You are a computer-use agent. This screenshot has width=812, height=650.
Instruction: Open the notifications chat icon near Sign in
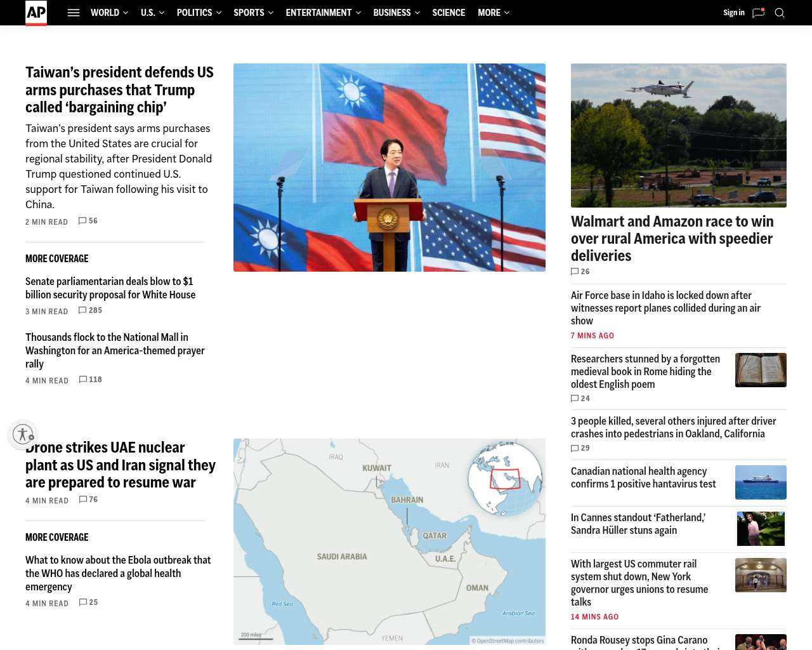point(758,13)
